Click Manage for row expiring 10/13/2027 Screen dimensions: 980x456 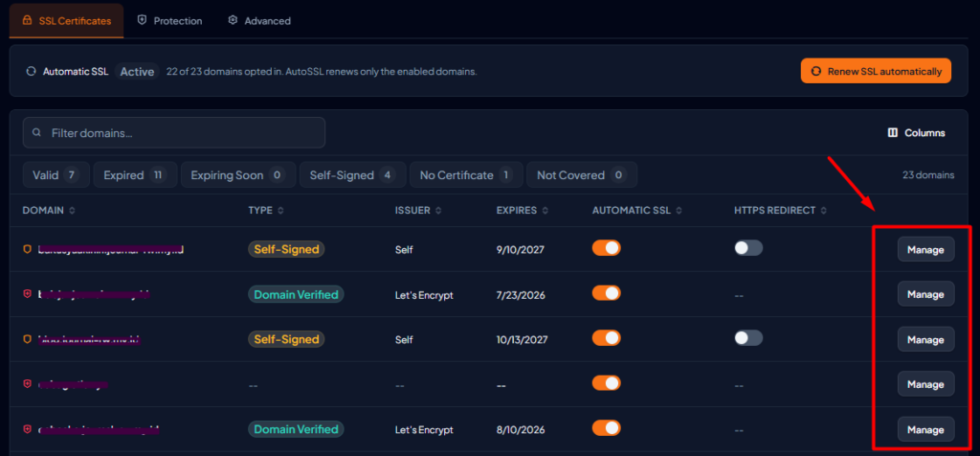pyautogui.click(x=925, y=339)
